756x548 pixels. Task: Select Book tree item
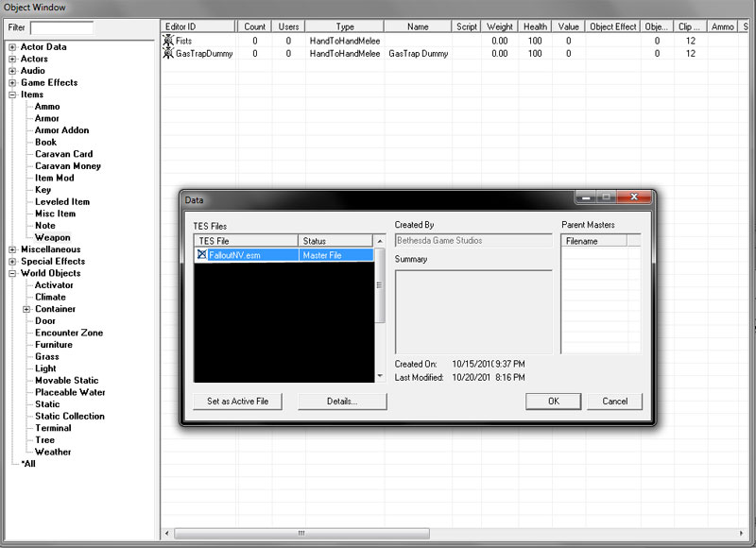(x=45, y=142)
